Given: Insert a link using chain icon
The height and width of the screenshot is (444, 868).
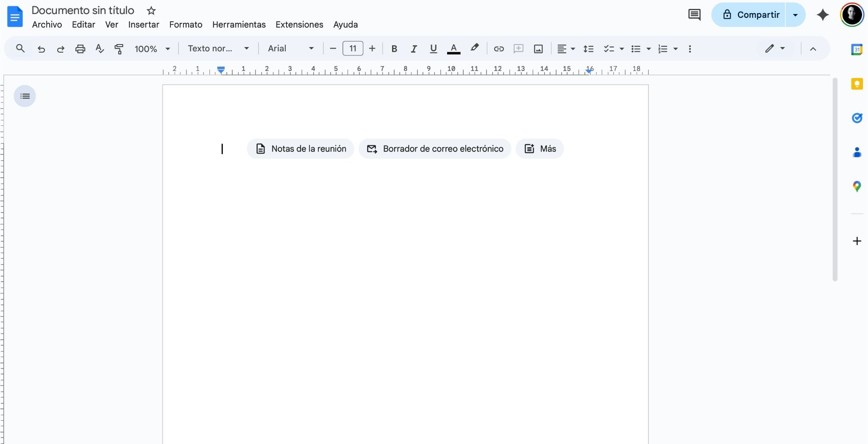Looking at the screenshot, I should coord(499,49).
